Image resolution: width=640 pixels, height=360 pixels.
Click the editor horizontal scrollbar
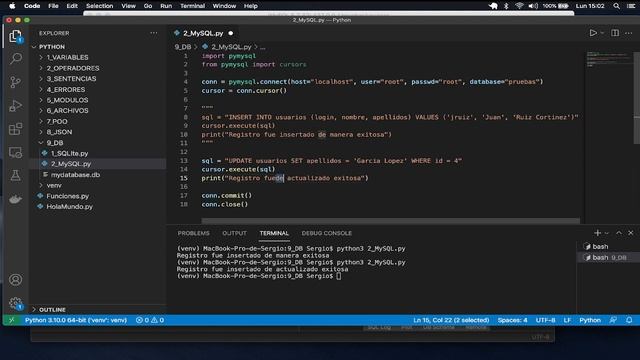pos(390,221)
